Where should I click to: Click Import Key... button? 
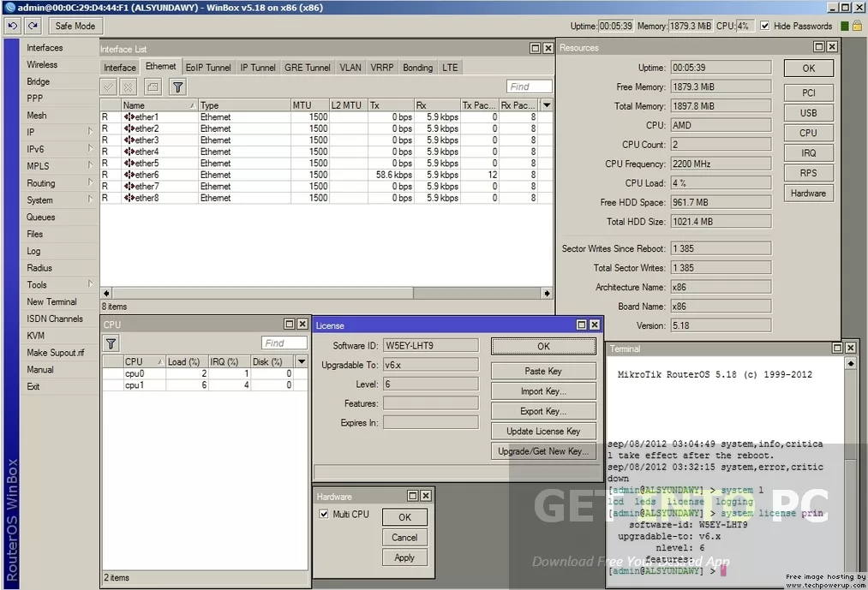tap(543, 391)
